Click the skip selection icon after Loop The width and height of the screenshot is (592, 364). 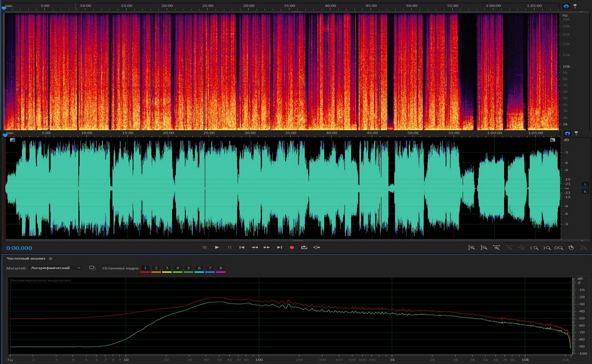click(316, 248)
